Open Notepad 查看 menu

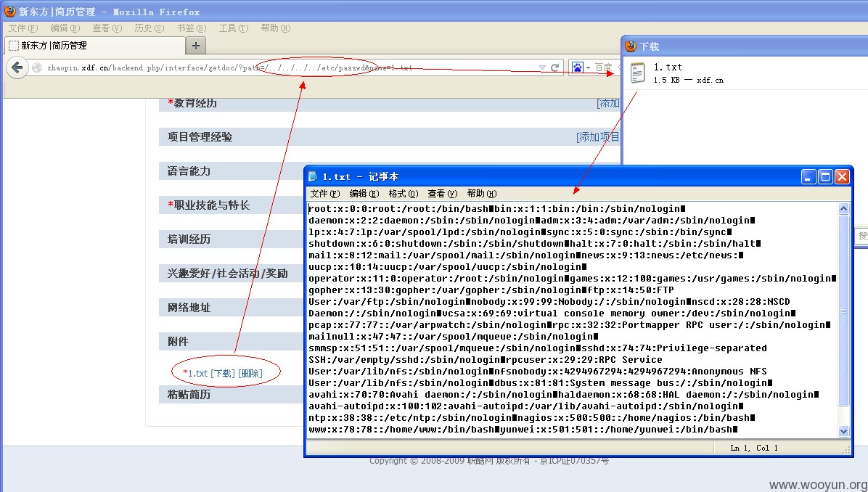(442, 194)
